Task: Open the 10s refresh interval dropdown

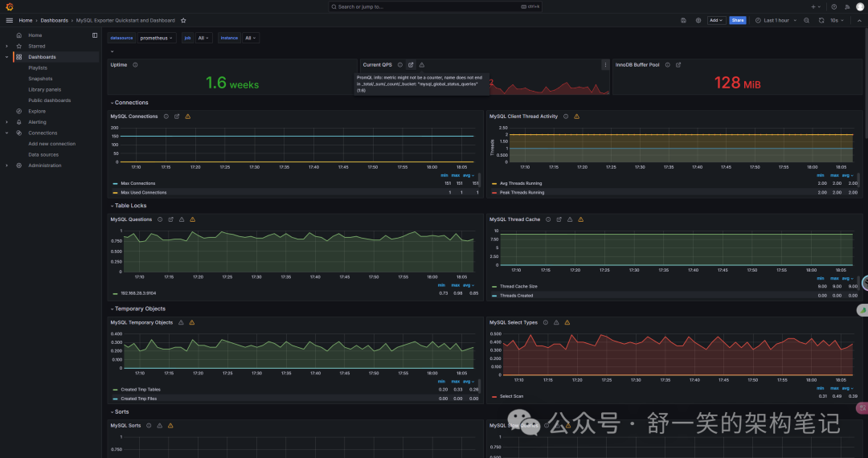Action: [837, 20]
